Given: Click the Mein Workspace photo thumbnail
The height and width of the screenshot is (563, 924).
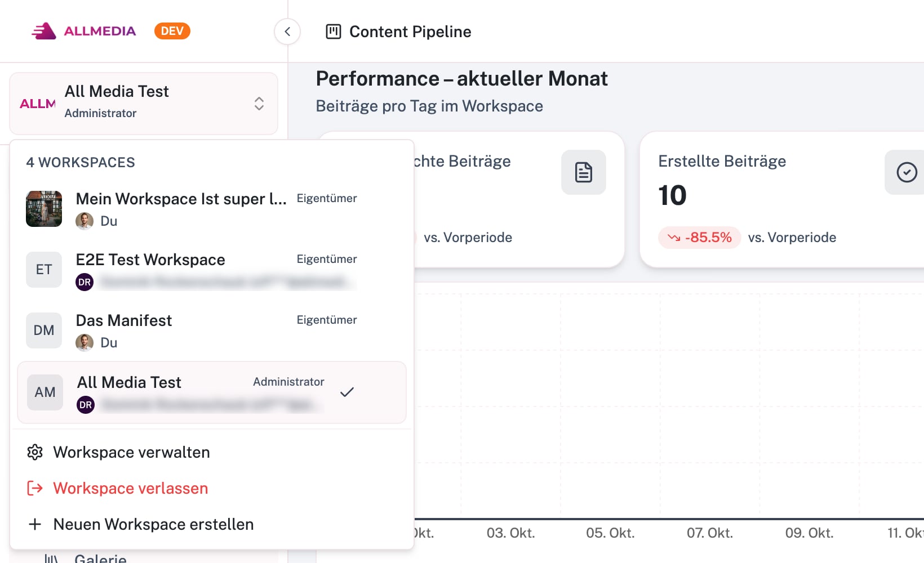Looking at the screenshot, I should point(44,209).
